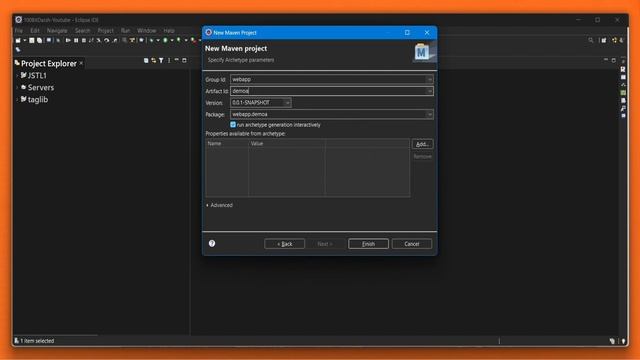Click the Cancel button
The image size is (640, 360).
(412, 244)
